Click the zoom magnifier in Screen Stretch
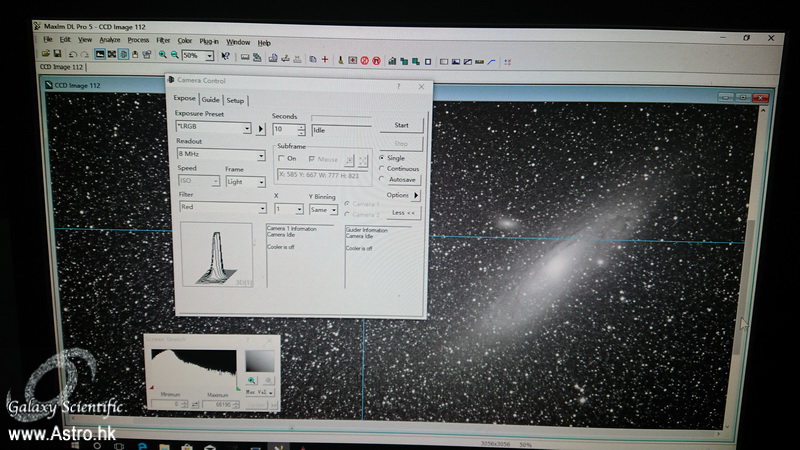 [252, 380]
